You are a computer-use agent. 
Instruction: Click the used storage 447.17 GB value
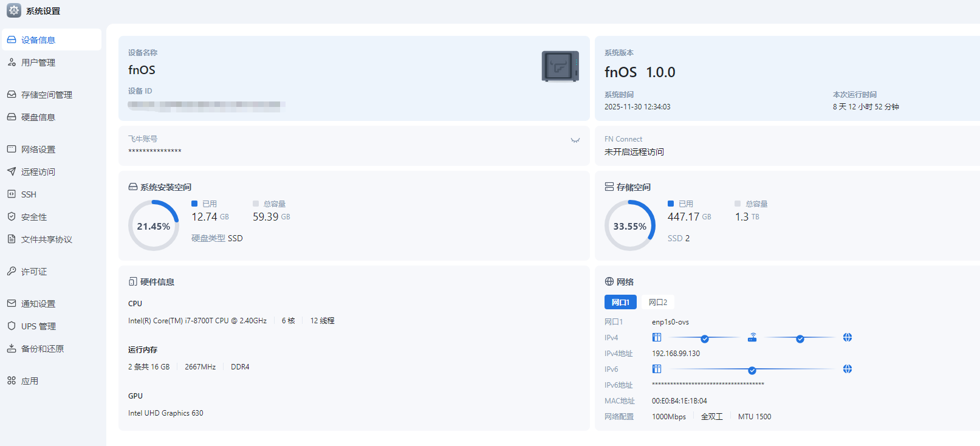tap(690, 217)
